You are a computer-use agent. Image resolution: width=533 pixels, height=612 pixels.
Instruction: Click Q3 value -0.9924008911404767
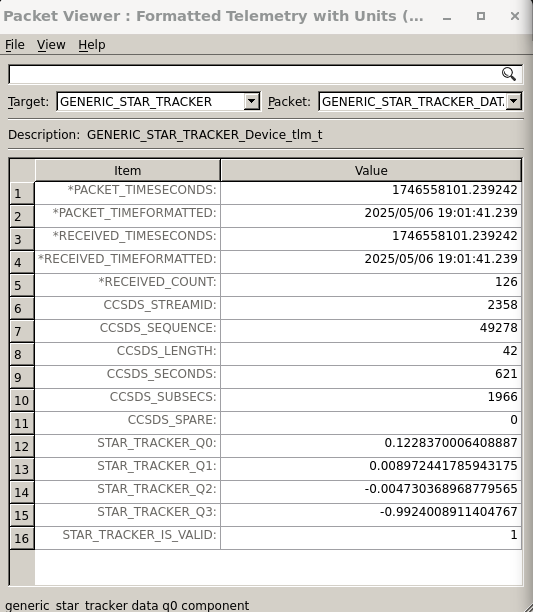449,512
